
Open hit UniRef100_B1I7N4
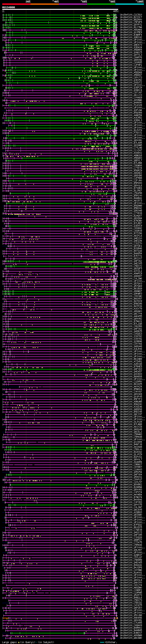pos(131,27)
